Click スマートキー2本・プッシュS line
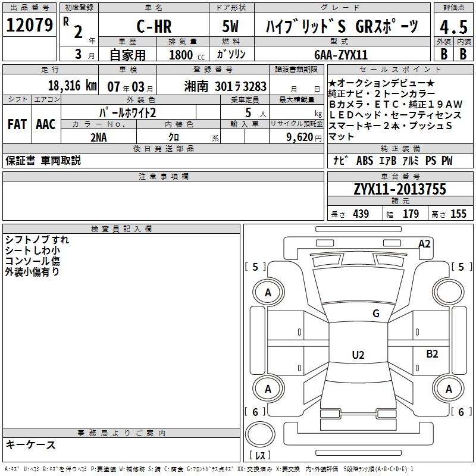The image size is (476, 476). click(390, 126)
